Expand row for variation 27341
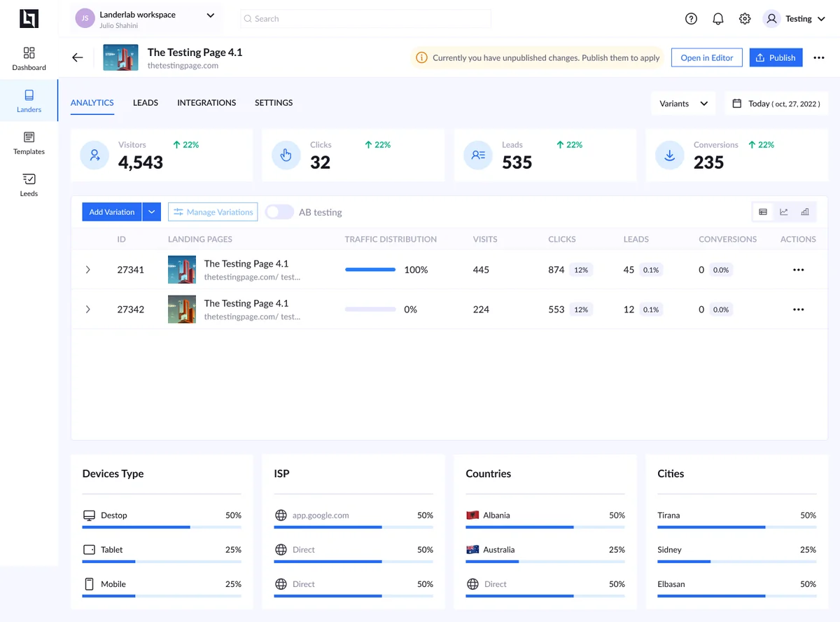840x622 pixels. [87, 270]
